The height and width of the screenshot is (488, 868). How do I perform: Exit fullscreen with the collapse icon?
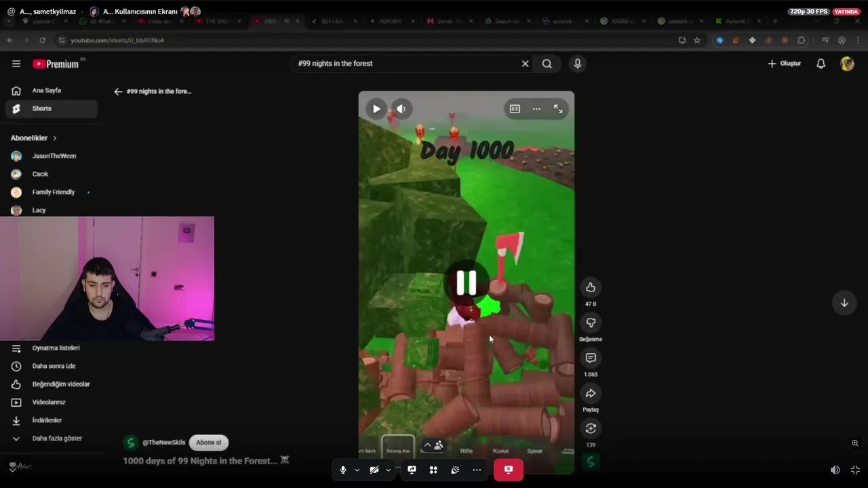coord(855,470)
